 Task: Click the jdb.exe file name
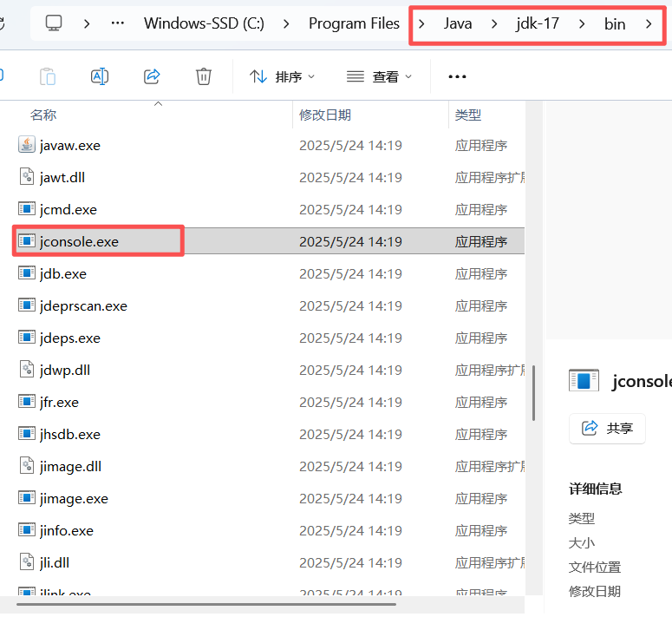(63, 274)
